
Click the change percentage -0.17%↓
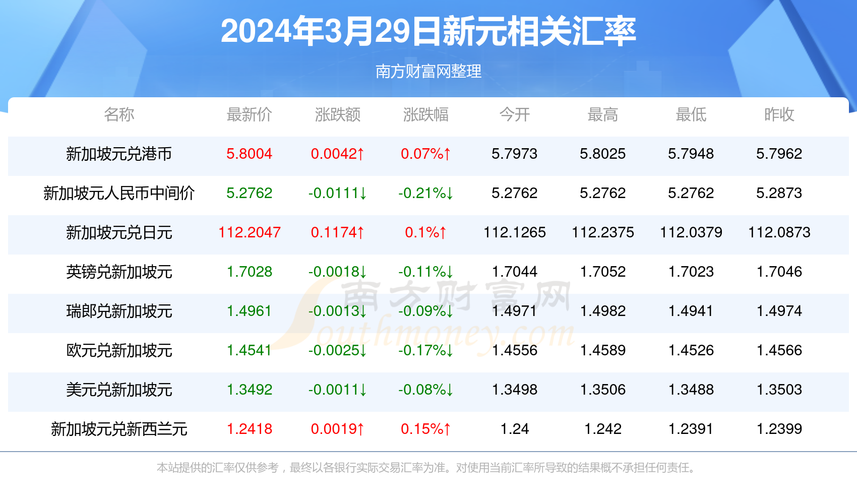[x=426, y=350]
